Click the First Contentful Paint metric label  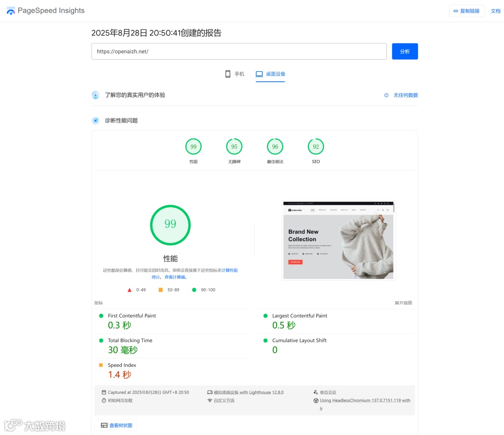tap(132, 316)
